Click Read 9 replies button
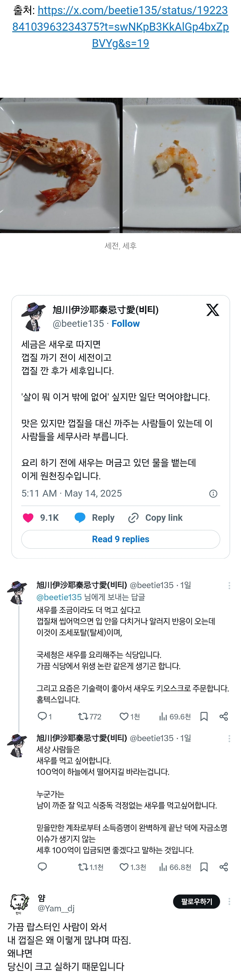This screenshot has height=980, width=241. point(121,539)
